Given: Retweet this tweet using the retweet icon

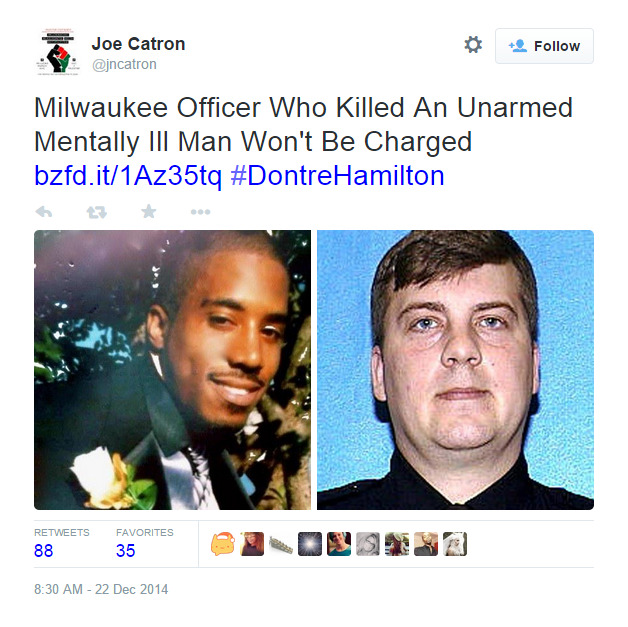Looking at the screenshot, I should coord(97,212).
